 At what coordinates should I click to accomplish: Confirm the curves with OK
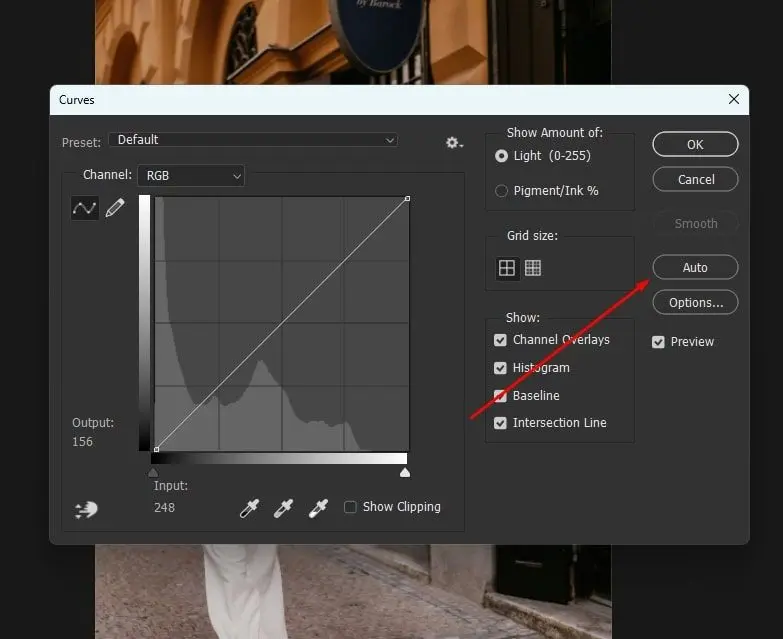coord(695,144)
